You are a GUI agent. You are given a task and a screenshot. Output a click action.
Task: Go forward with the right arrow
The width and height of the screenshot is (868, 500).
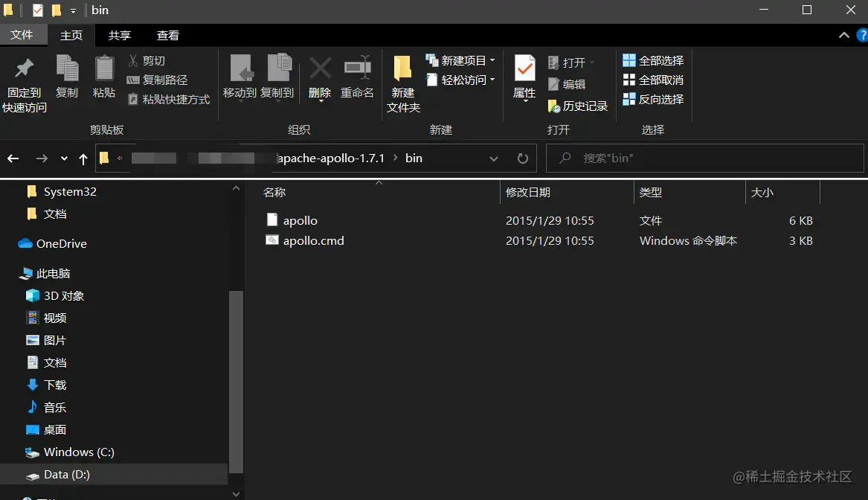[42, 158]
